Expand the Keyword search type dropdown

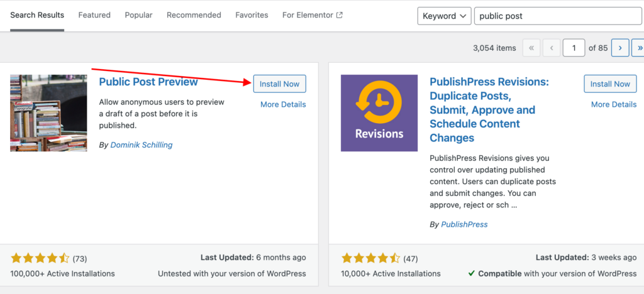coord(444,16)
